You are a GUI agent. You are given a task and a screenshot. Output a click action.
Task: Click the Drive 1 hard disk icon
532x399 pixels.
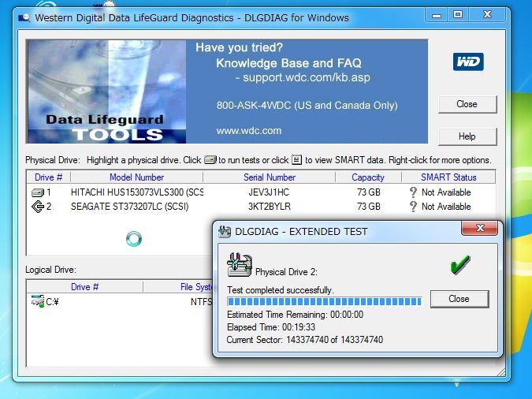tap(38, 193)
